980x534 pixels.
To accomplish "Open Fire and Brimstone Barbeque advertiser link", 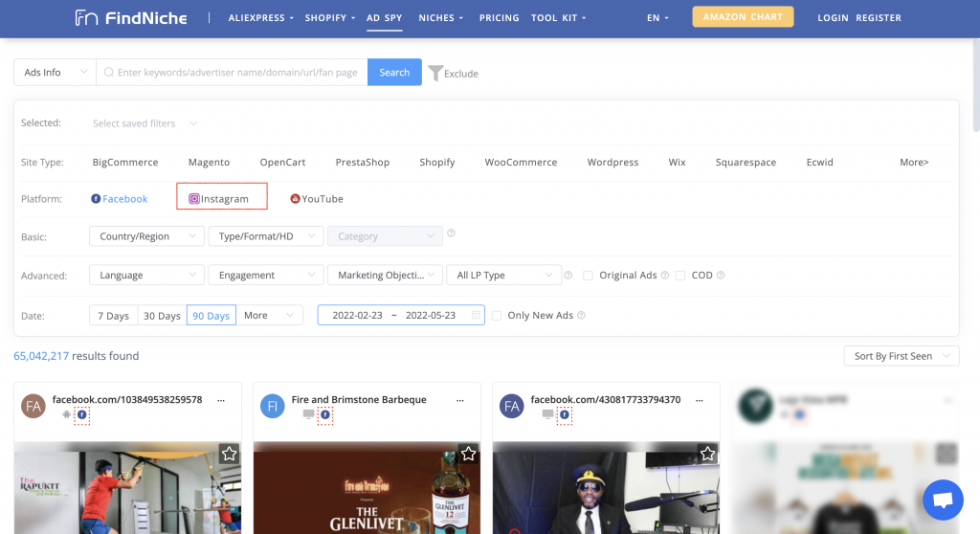I will click(359, 400).
